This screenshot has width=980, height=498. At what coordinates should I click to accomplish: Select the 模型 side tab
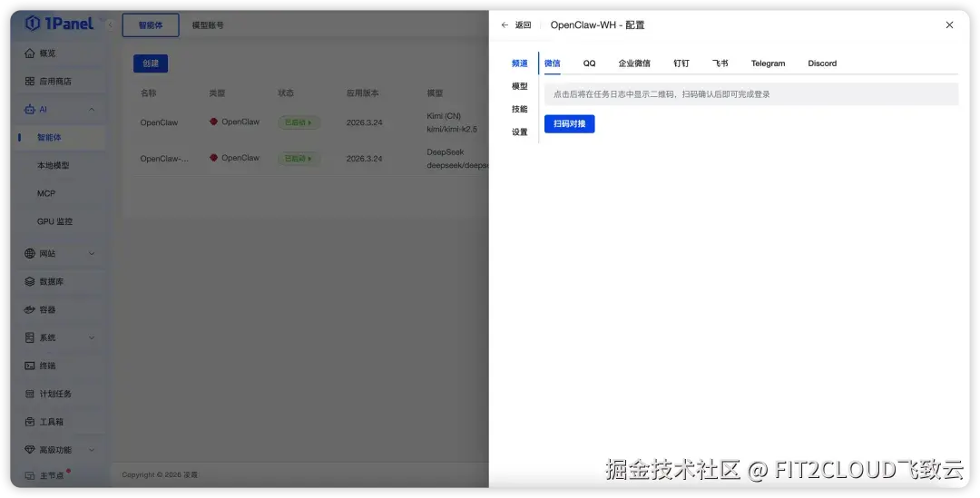coord(519,86)
